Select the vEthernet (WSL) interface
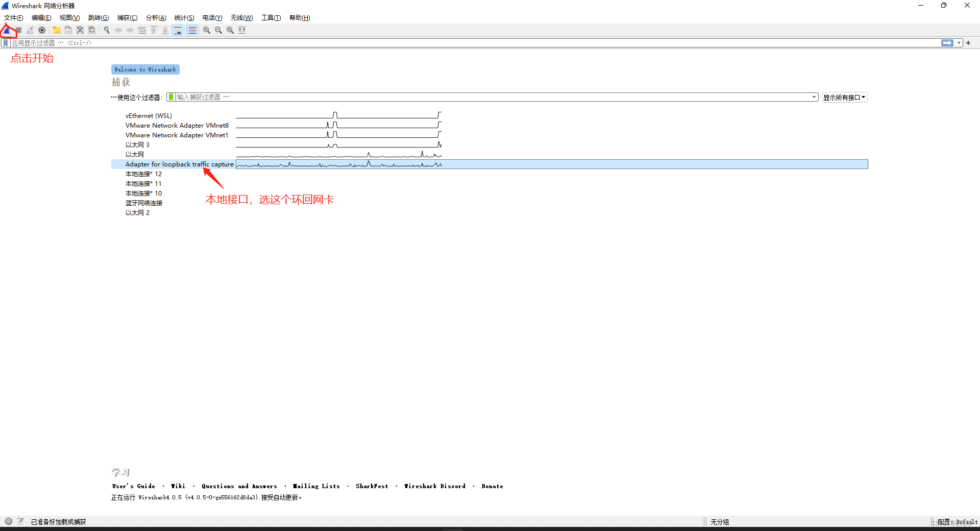Image resolution: width=980 pixels, height=531 pixels. 489,115
